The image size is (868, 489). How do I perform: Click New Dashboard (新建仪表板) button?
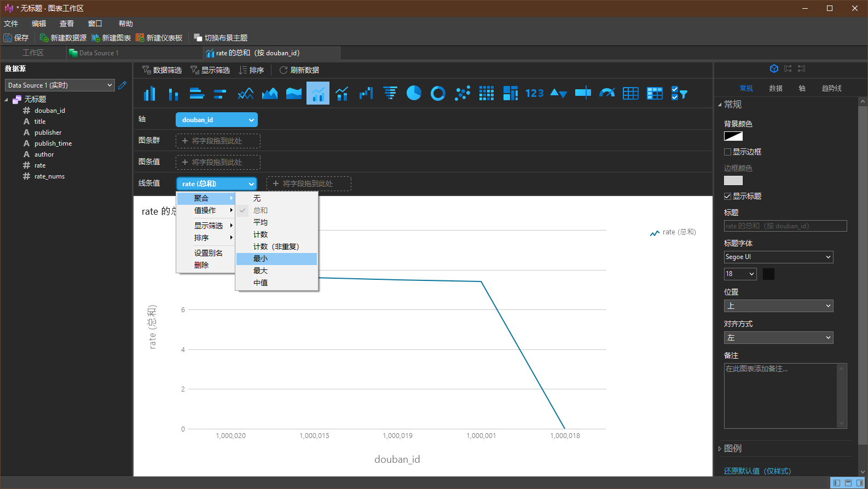point(159,38)
